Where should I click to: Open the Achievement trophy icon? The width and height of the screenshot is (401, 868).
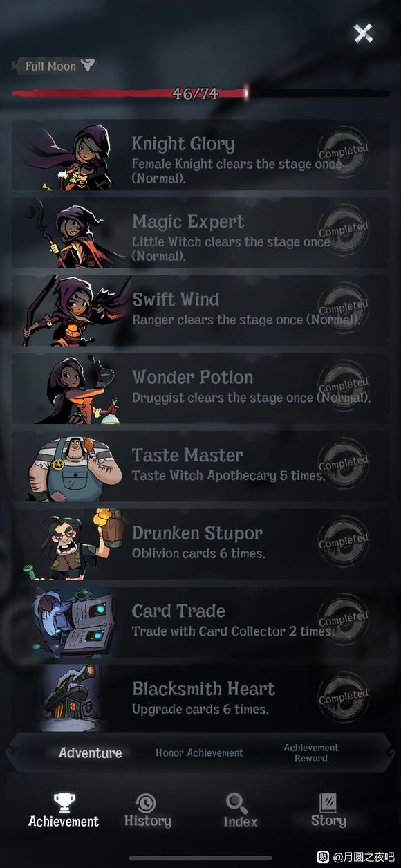pos(64,802)
